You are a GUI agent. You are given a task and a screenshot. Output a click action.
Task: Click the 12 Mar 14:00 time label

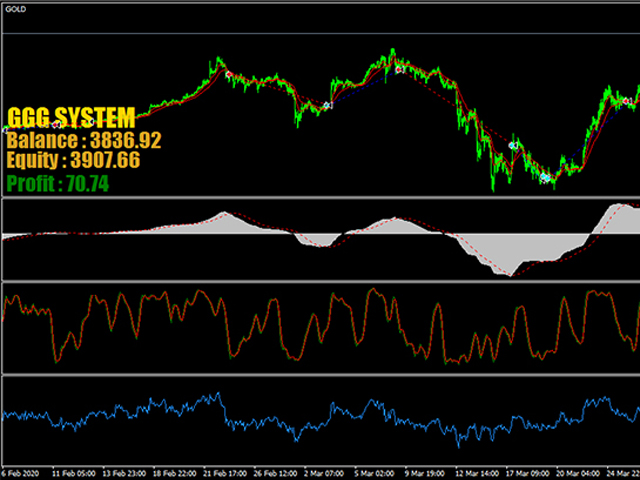pos(477,473)
